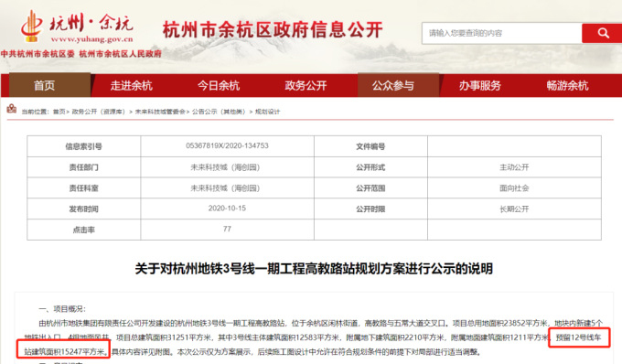Screen dimensions: 622x364
Task: Focus the search query input field
Action: click(502, 33)
